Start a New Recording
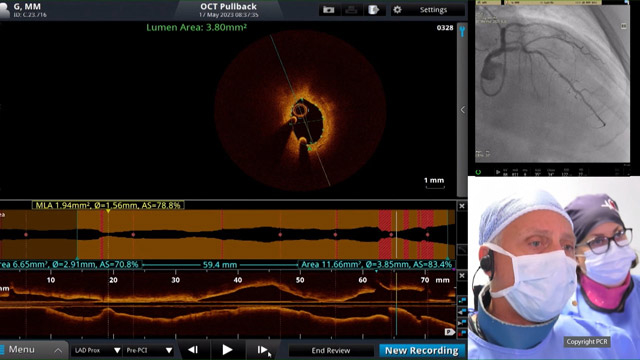Image resolution: width=640 pixels, height=360 pixels. click(422, 350)
